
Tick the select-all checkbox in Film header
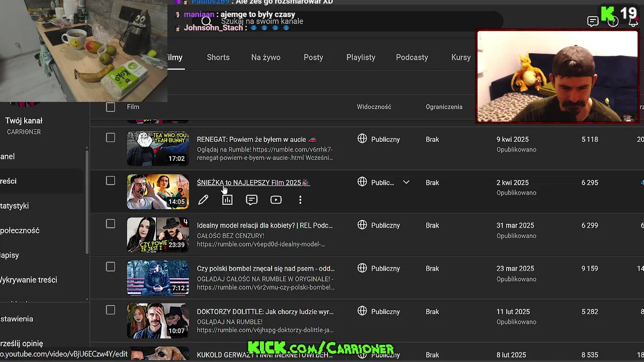(111, 107)
